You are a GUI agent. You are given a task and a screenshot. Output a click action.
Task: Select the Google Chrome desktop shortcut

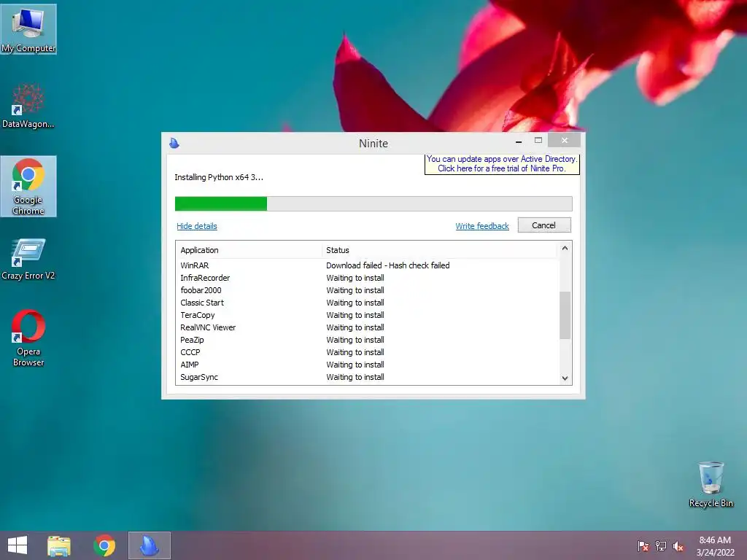(28, 186)
